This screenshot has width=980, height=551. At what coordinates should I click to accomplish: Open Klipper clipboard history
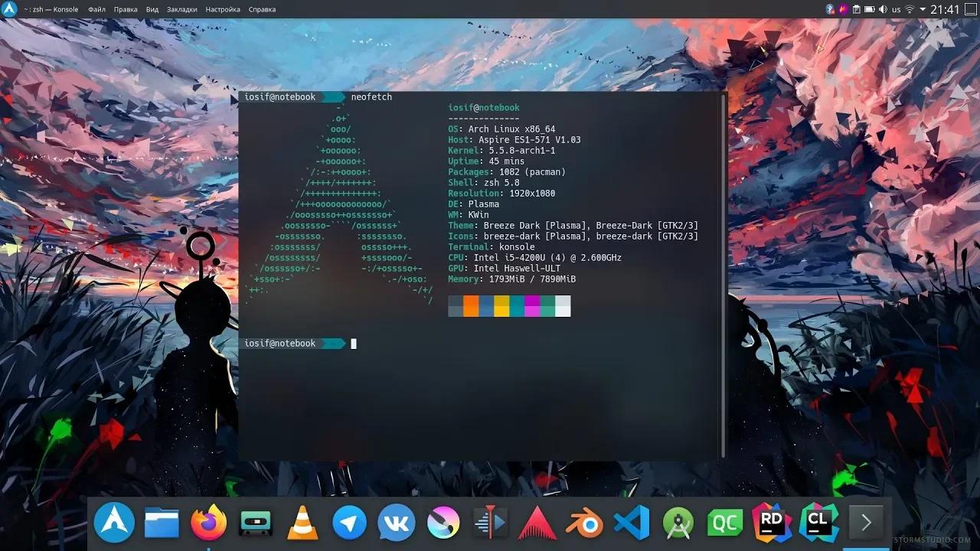point(857,9)
